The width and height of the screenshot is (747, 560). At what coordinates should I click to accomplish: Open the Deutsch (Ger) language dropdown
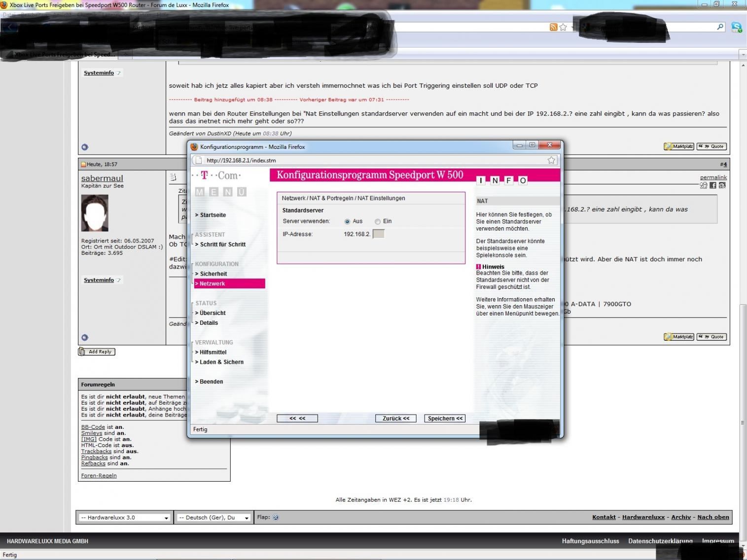214,518
